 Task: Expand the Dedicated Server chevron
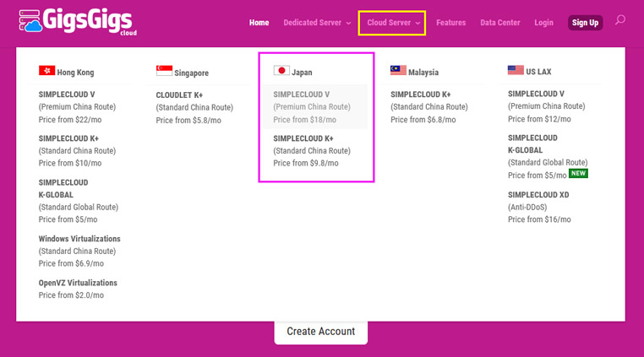pyautogui.click(x=348, y=24)
